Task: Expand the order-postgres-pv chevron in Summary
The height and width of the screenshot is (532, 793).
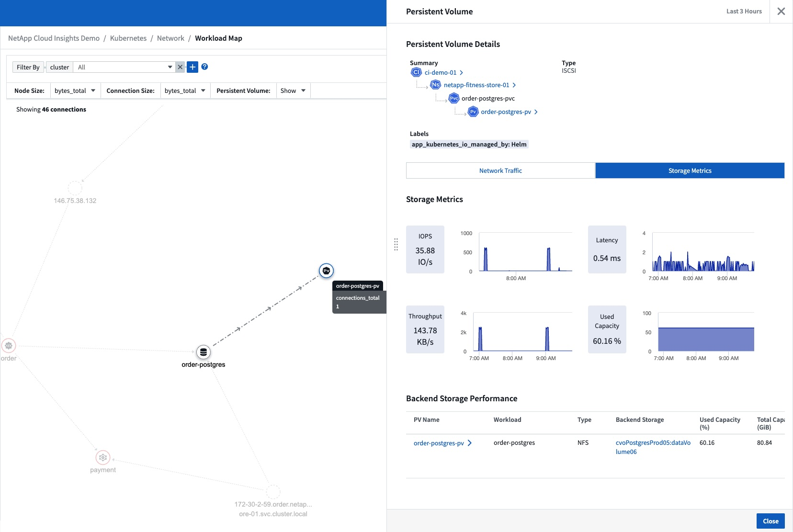Action: 536,112
